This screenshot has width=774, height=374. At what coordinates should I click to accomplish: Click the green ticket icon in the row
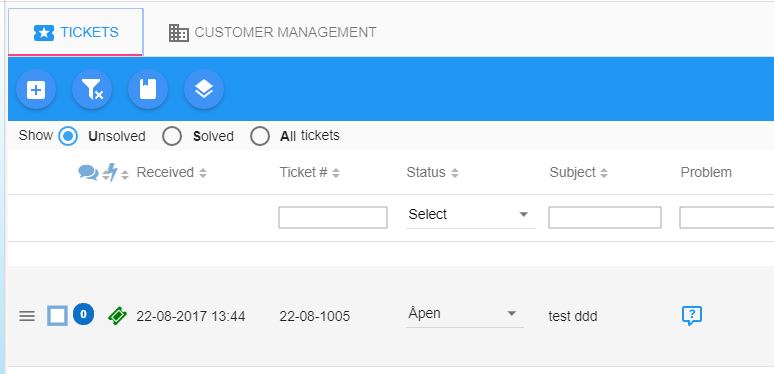(117, 316)
